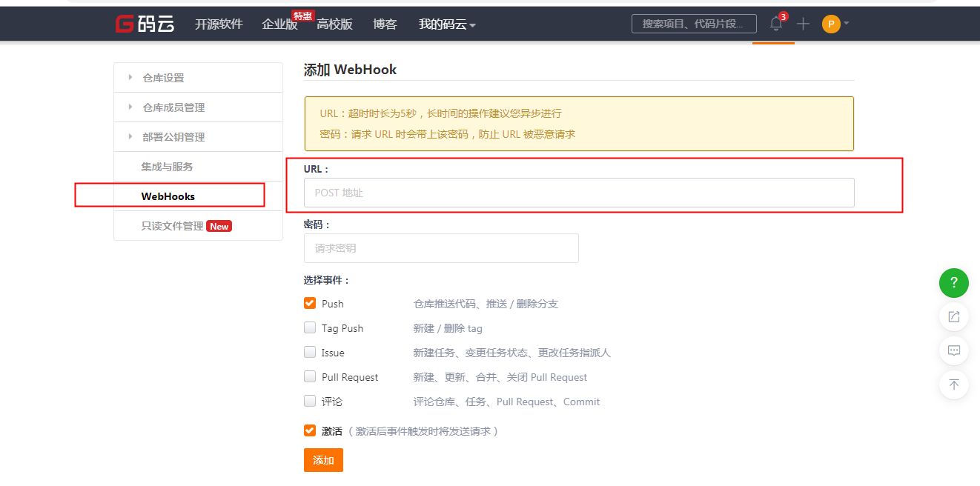Toggle the 激活 checkbox
Screen dimensions: 980x486
310,430
